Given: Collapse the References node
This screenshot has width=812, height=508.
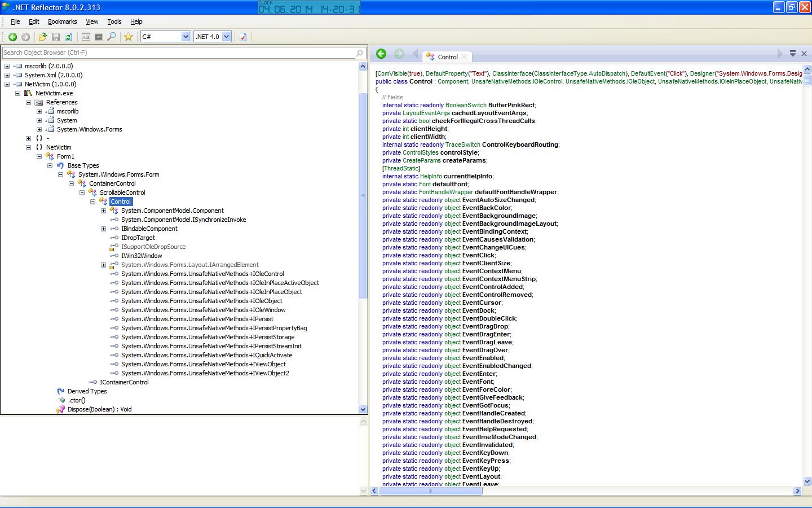Looking at the screenshot, I should tap(28, 102).
